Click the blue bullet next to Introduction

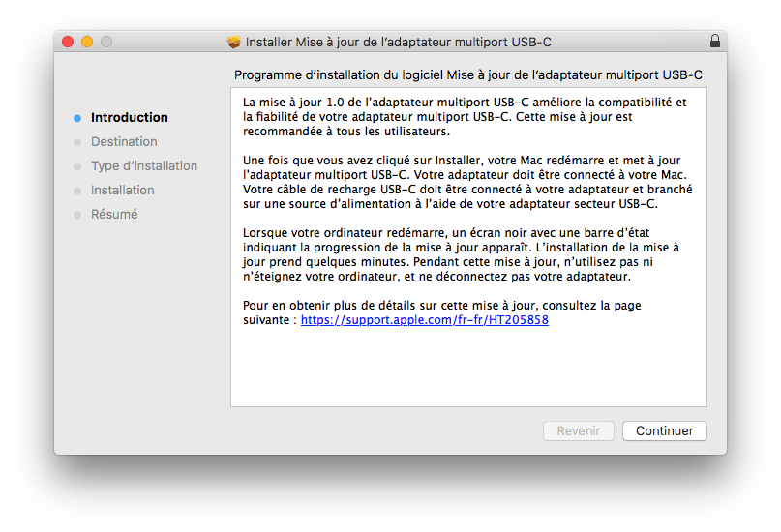coord(77,118)
